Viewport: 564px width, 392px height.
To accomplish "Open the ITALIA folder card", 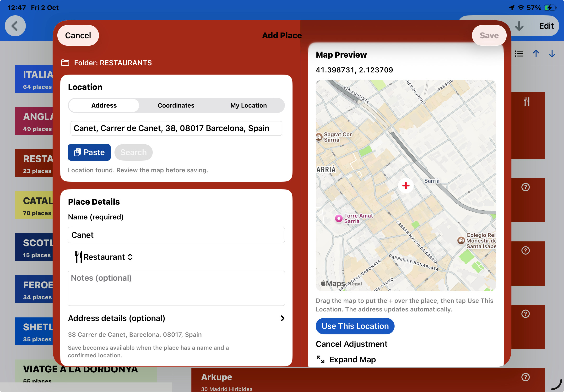I will [34, 79].
